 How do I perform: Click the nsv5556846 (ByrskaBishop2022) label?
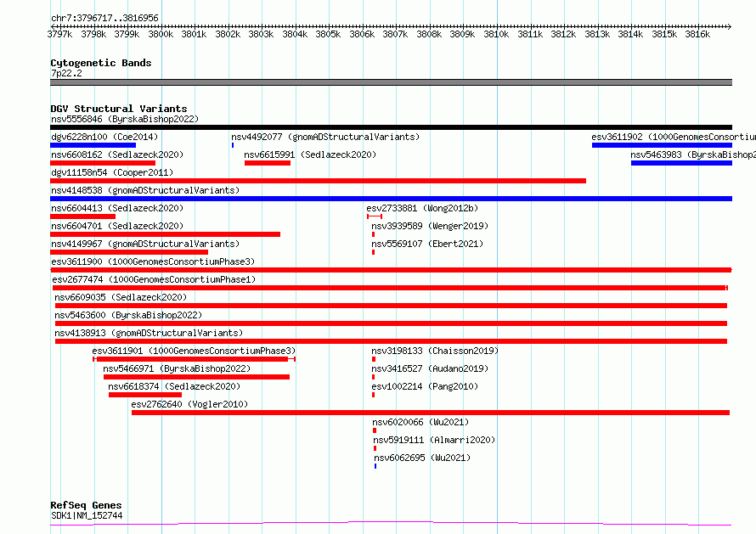coord(125,119)
